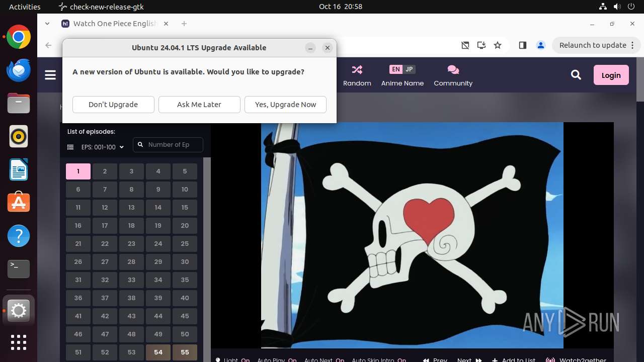
Task: Select episode 10
Action: pos(185,190)
